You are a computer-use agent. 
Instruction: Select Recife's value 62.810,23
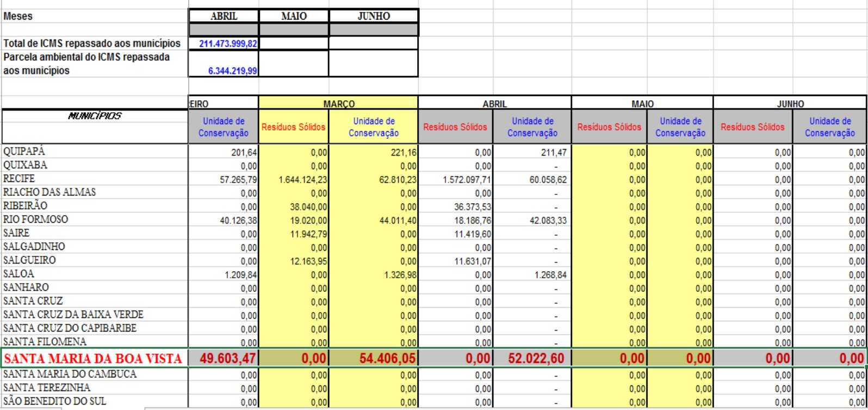[398, 180]
